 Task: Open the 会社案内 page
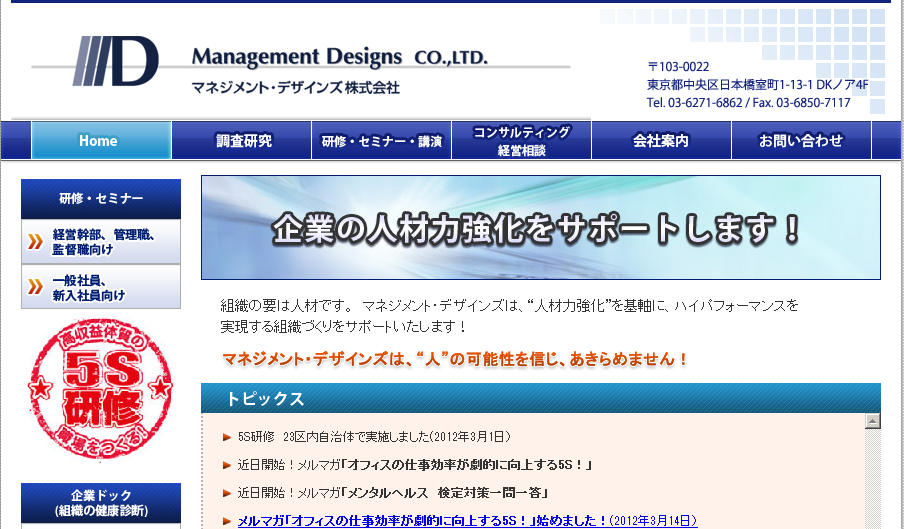(x=661, y=140)
